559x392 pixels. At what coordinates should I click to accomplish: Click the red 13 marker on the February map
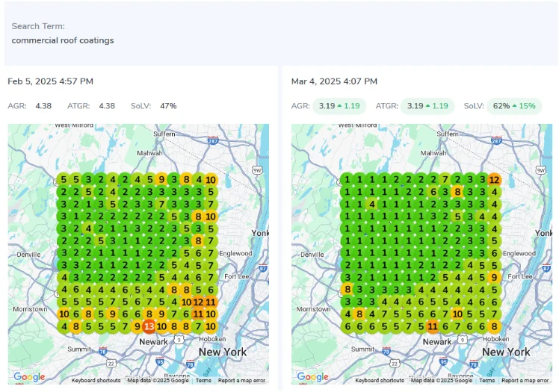click(x=149, y=326)
